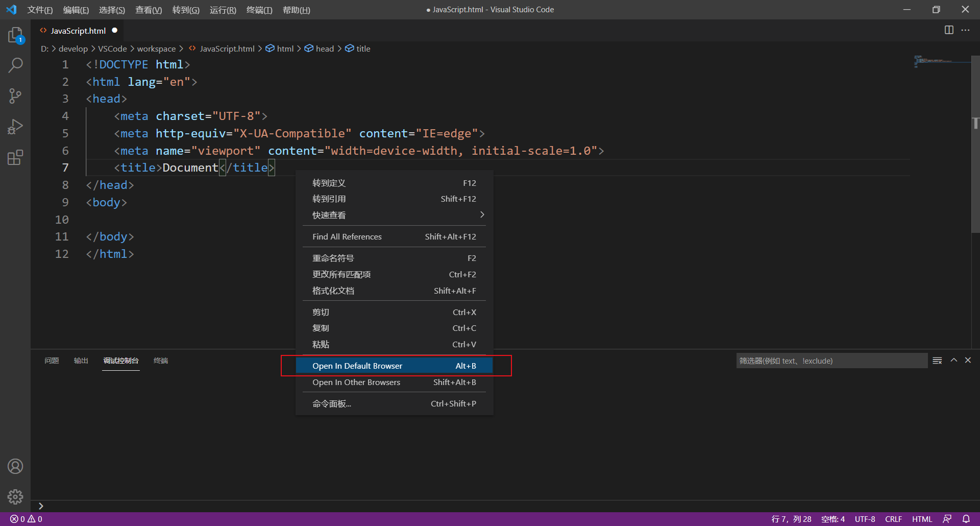Viewport: 980px width, 526px height.
Task: Open the Search panel icon
Action: pos(15,65)
